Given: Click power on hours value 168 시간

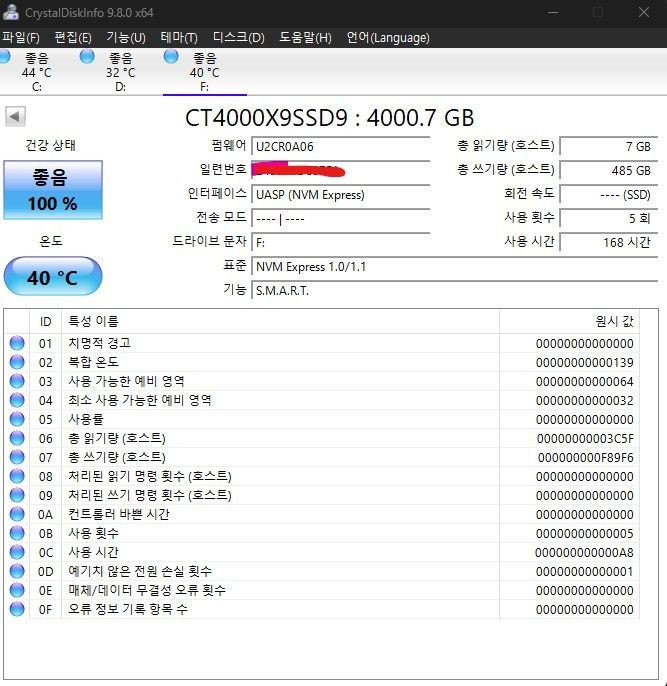Looking at the screenshot, I should (609, 242).
